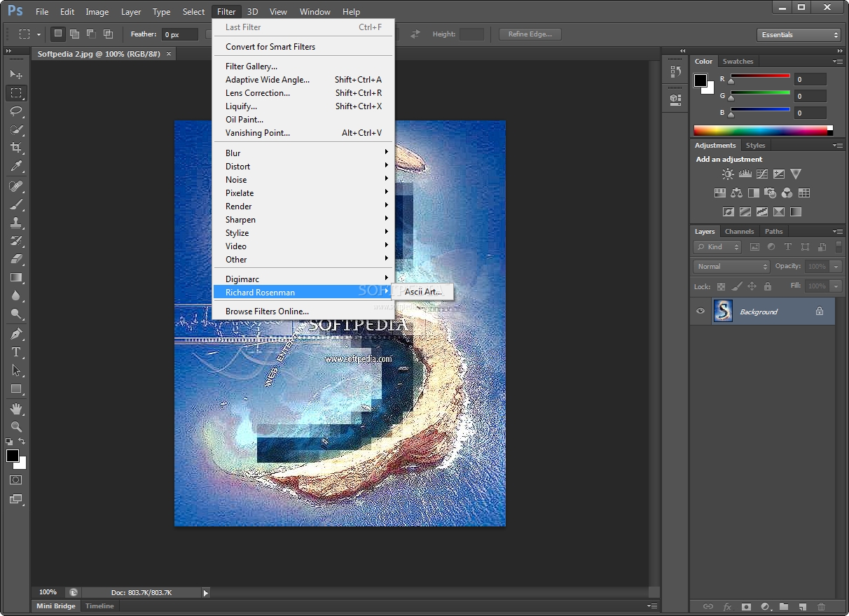Select the Rectangle shape tool

16,389
